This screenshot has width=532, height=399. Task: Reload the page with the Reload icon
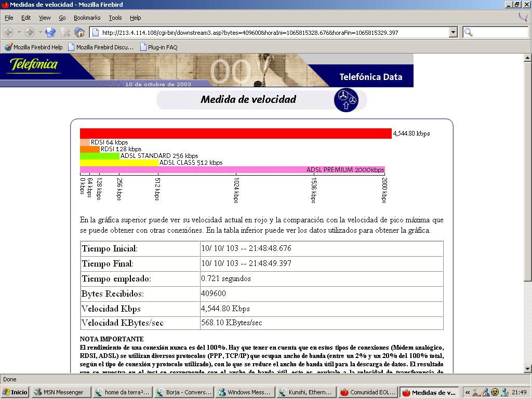(x=50, y=33)
